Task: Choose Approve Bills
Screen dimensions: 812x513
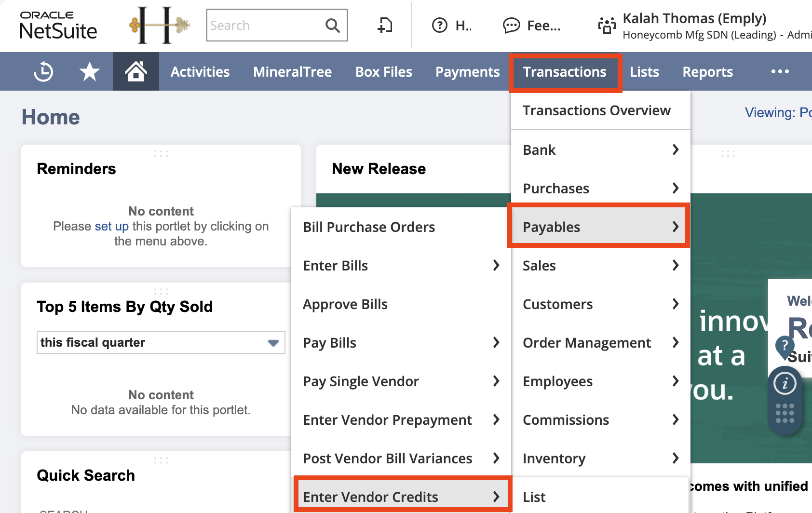Action: coord(401,304)
